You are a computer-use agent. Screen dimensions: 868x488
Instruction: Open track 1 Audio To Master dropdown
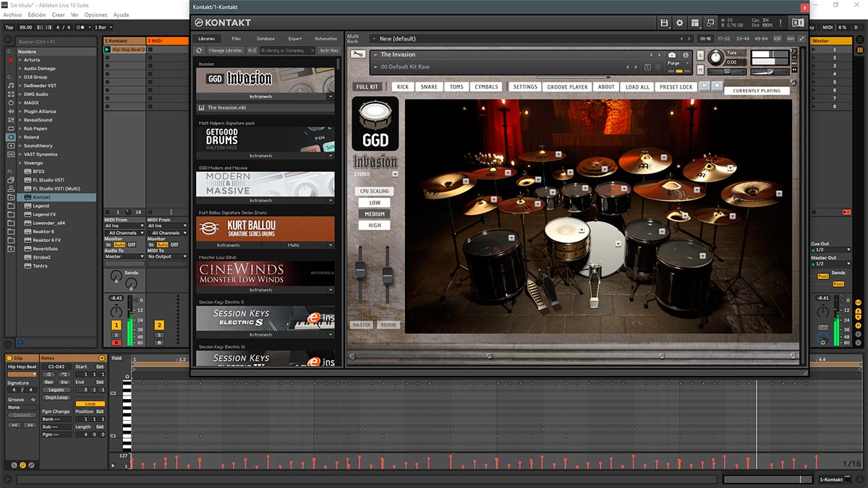click(124, 256)
